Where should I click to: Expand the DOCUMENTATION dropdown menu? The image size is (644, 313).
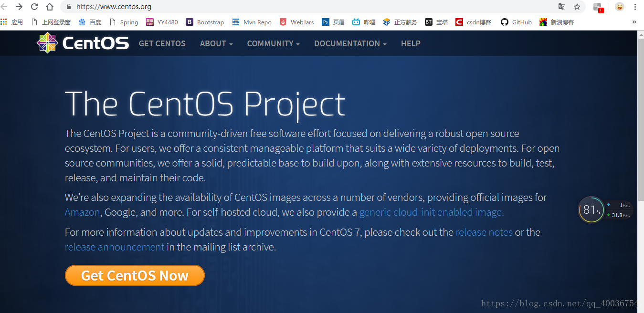(350, 43)
